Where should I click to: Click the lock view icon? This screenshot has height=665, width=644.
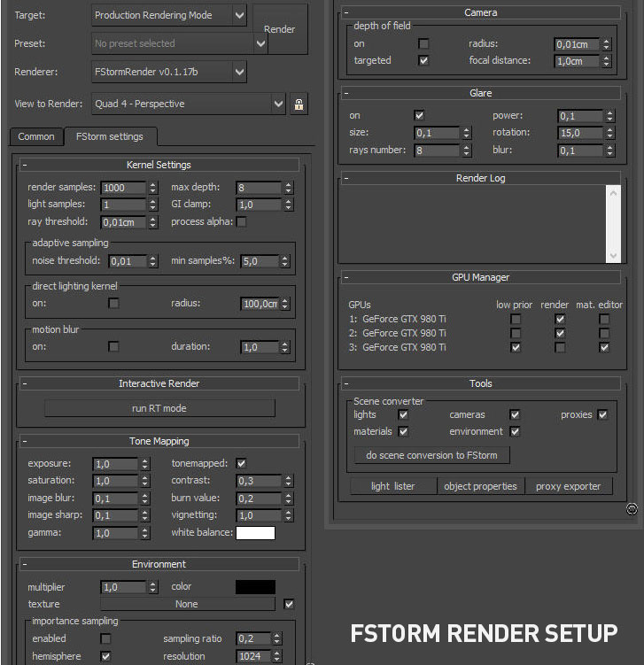(x=299, y=104)
